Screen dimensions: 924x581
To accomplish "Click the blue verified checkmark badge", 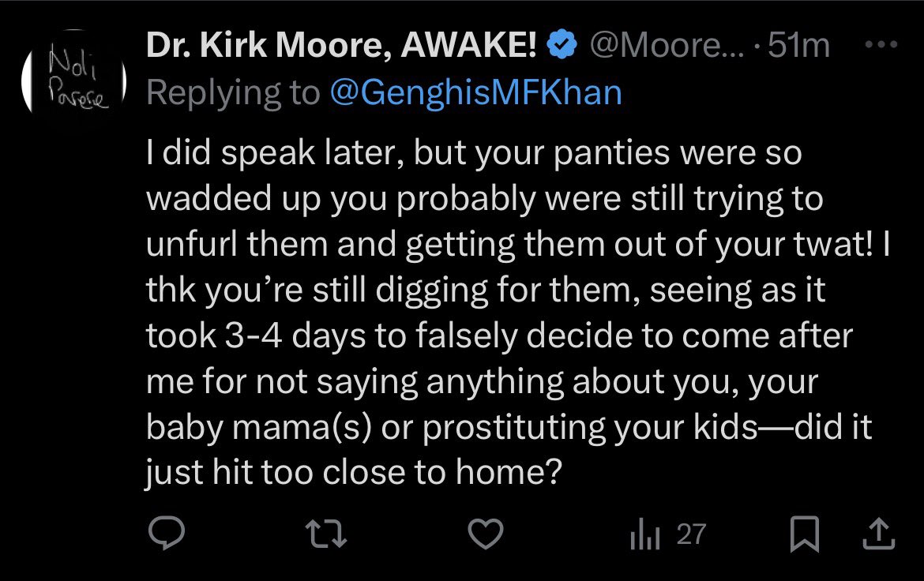I will pos(562,47).
